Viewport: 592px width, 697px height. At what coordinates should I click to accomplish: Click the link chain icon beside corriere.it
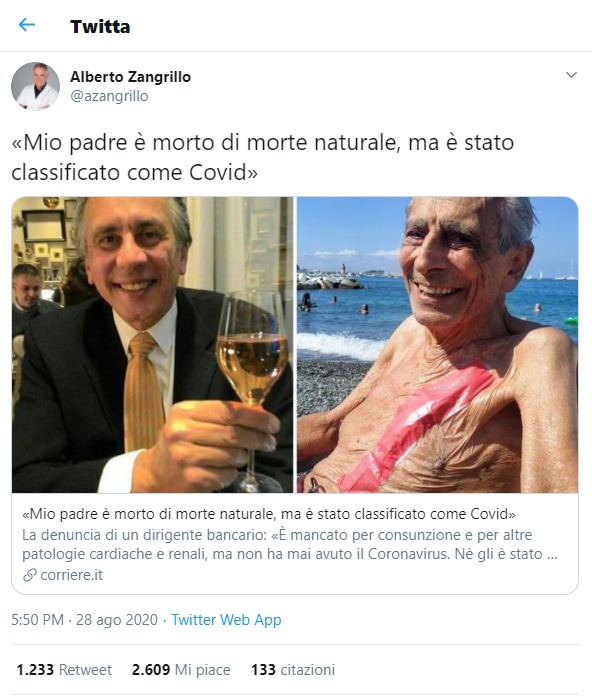tap(29, 575)
